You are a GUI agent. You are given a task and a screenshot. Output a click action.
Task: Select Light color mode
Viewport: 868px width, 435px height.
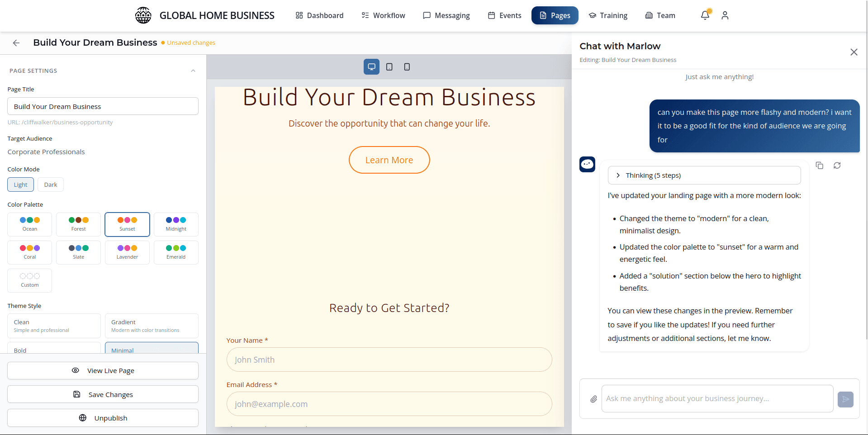point(20,184)
